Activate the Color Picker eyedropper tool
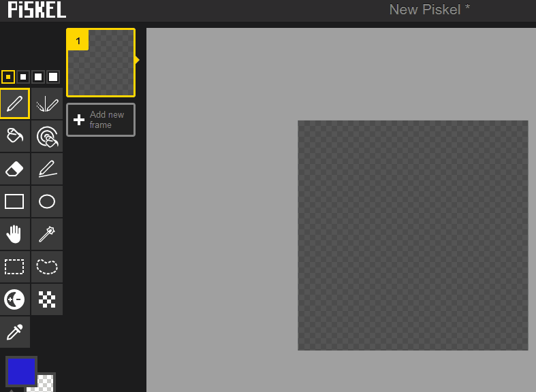Screen dimensions: 536x392 pyautogui.click(x=15, y=332)
